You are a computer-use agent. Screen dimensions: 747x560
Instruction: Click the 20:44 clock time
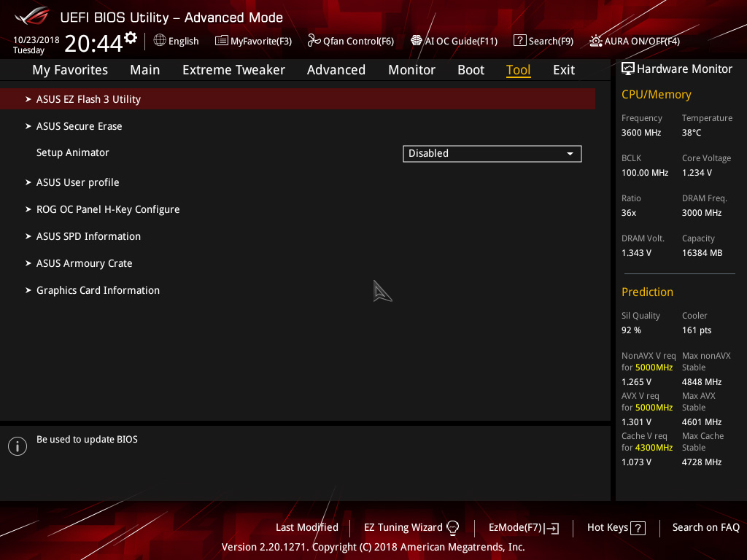coord(94,43)
